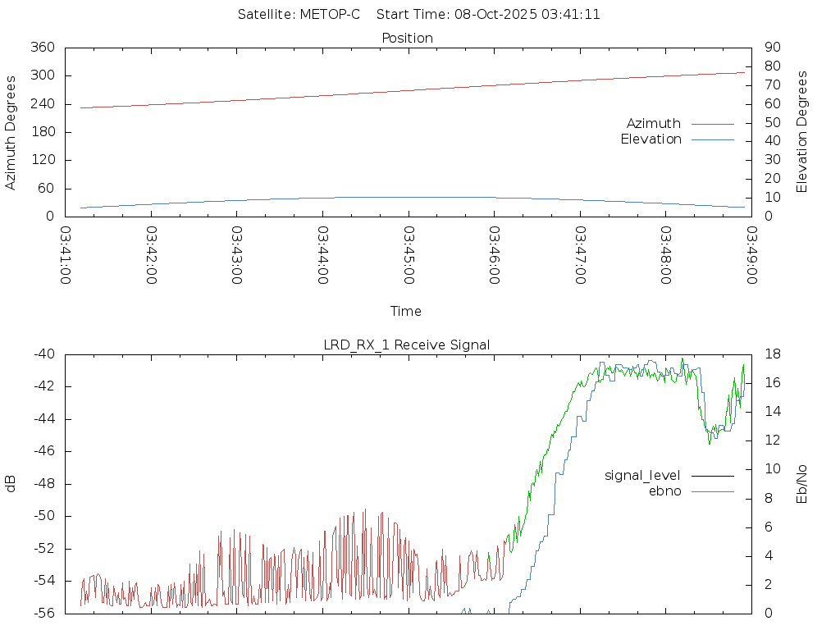Click the Time x-axis label
This screenshot has width=840, height=630.
[406, 311]
